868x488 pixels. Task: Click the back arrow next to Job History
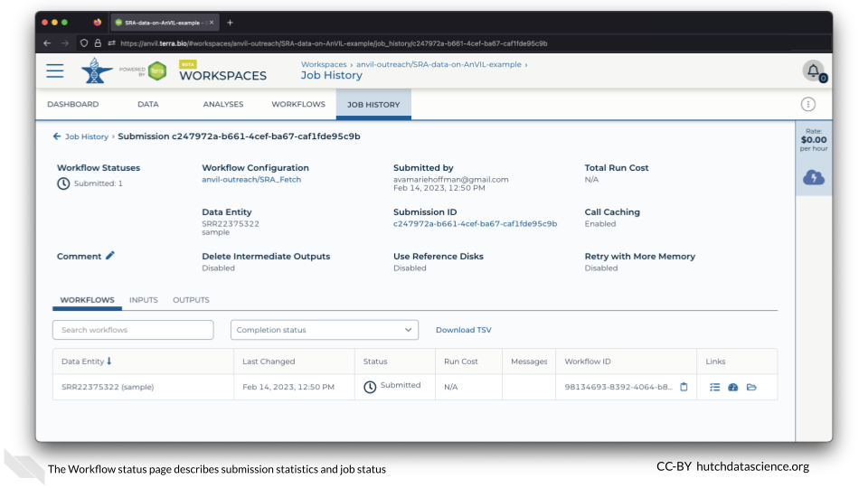[x=56, y=136]
